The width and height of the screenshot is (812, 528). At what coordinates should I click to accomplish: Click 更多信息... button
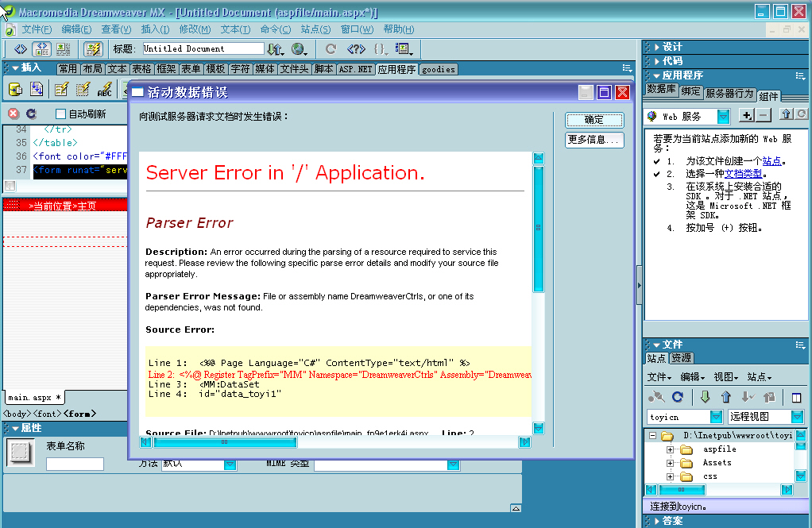pyautogui.click(x=594, y=140)
